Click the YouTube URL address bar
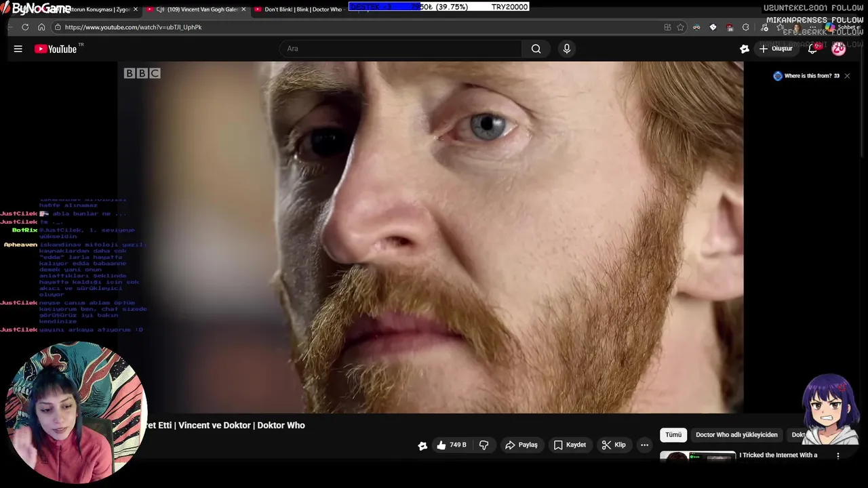This screenshot has height=488, width=868. (359, 27)
